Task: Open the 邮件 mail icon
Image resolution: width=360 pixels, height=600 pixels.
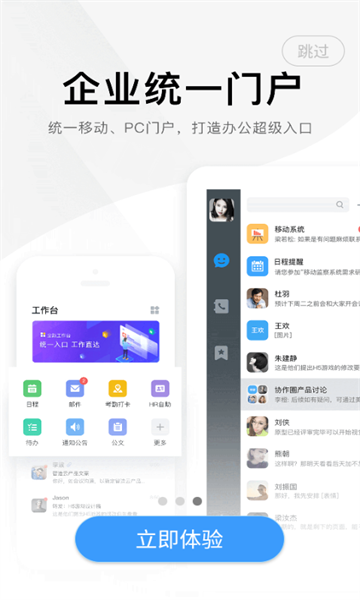Action: tap(75, 388)
